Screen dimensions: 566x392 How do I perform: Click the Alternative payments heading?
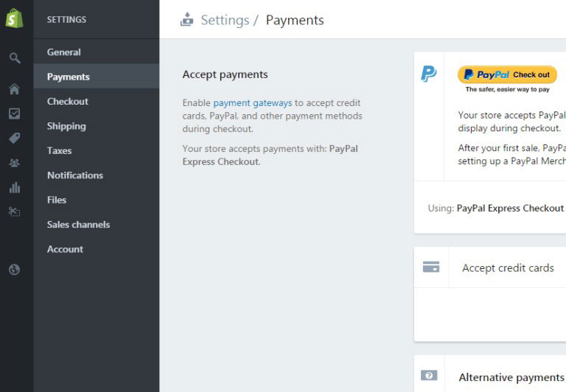click(511, 377)
